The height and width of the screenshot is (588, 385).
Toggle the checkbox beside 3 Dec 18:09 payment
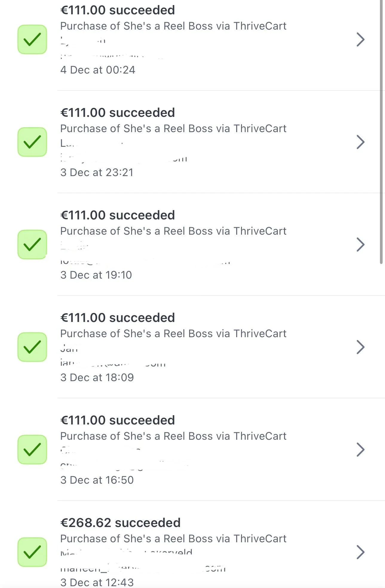click(32, 347)
